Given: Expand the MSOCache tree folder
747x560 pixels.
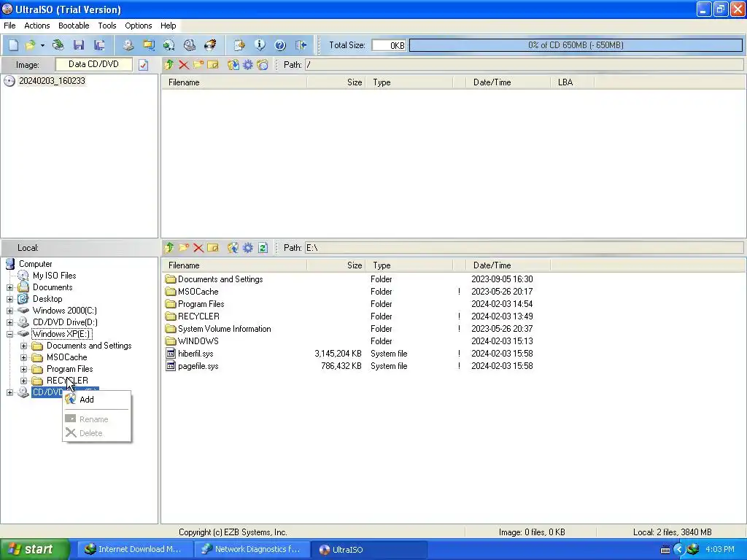Looking at the screenshot, I should (x=24, y=357).
